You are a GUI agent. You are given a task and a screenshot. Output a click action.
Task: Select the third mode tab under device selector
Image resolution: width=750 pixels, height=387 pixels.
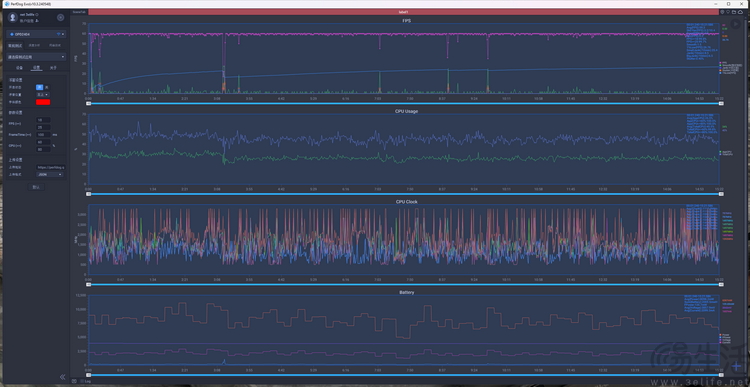point(55,45)
